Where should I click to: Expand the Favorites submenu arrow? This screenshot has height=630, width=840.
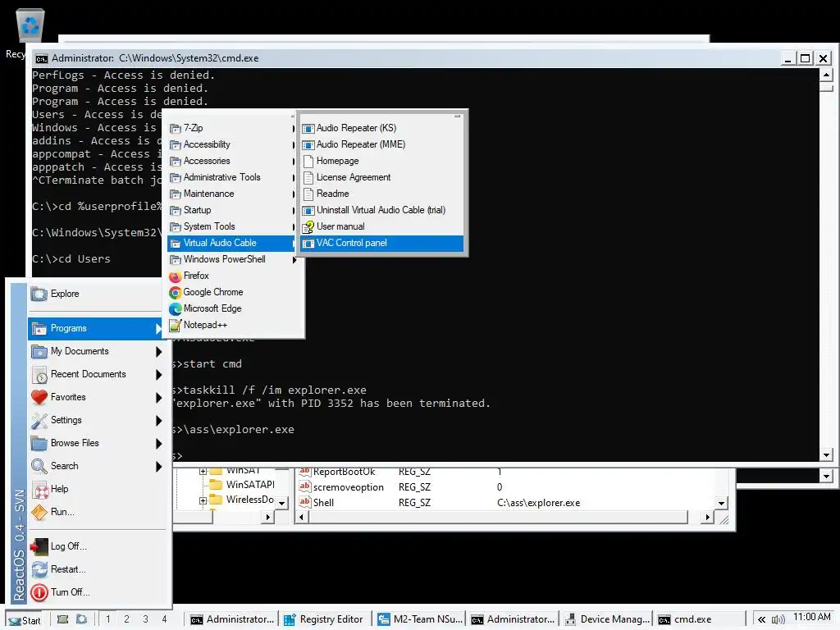tap(158, 398)
